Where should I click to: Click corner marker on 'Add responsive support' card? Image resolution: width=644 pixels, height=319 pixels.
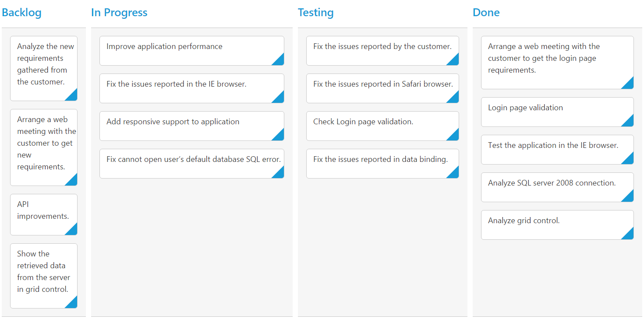(280, 136)
